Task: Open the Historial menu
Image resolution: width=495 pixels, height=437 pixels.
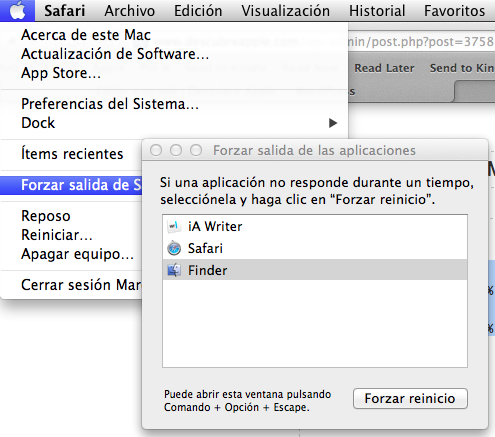Action: tap(377, 11)
